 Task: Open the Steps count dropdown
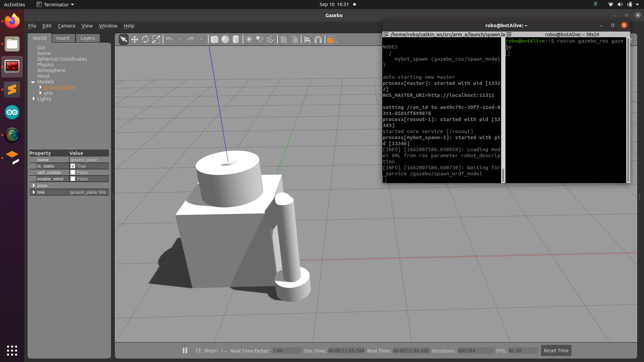pos(224,351)
